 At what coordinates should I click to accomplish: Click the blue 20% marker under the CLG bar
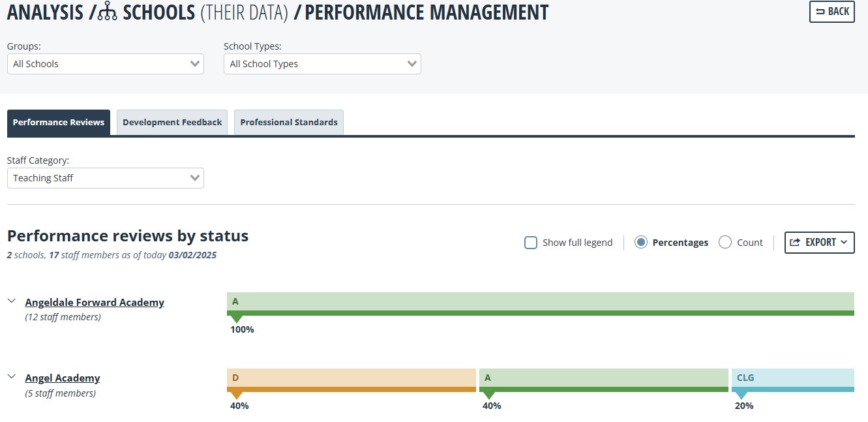tap(741, 395)
